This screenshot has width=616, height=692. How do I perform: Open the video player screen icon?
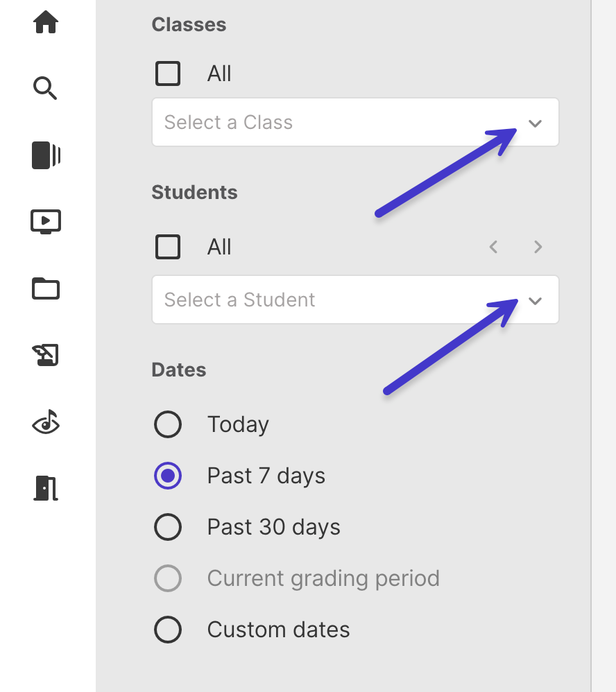46,221
